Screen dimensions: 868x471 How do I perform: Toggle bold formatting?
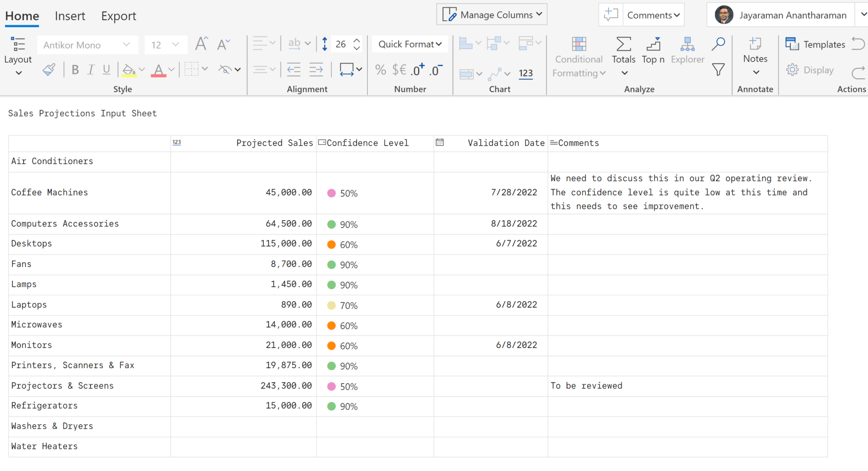[75, 69]
